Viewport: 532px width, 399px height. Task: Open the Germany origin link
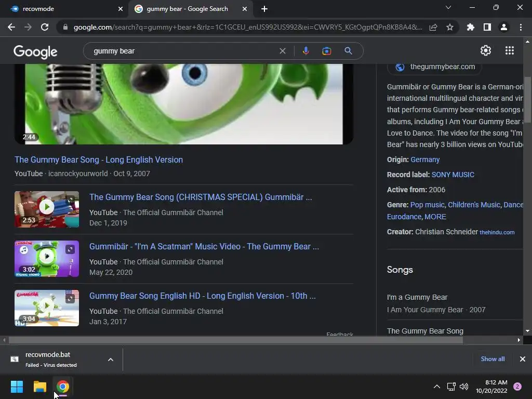point(425,159)
